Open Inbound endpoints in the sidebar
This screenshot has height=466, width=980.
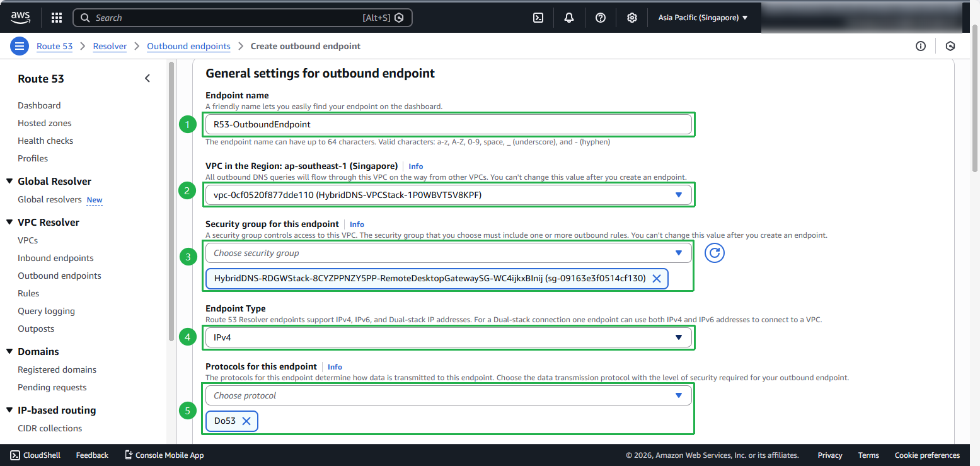point(55,258)
